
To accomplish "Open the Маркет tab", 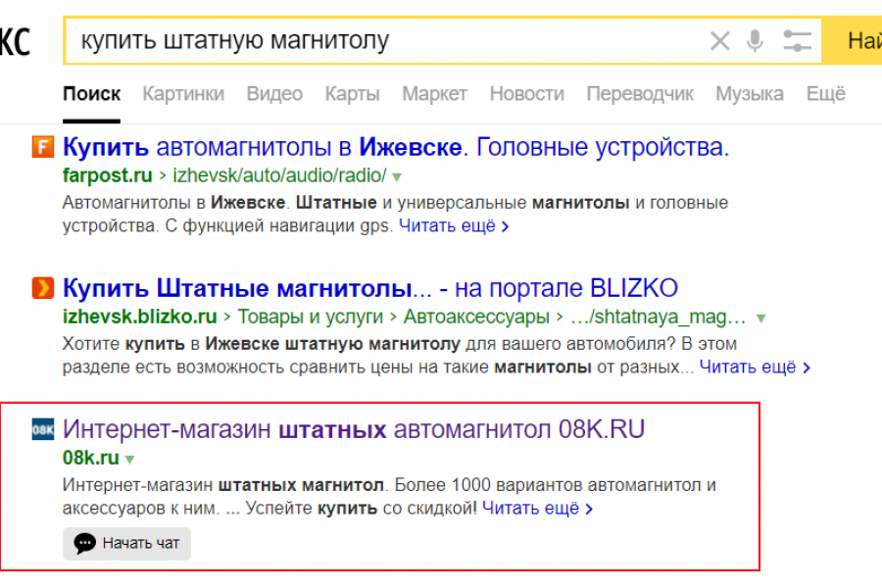I will [x=434, y=94].
